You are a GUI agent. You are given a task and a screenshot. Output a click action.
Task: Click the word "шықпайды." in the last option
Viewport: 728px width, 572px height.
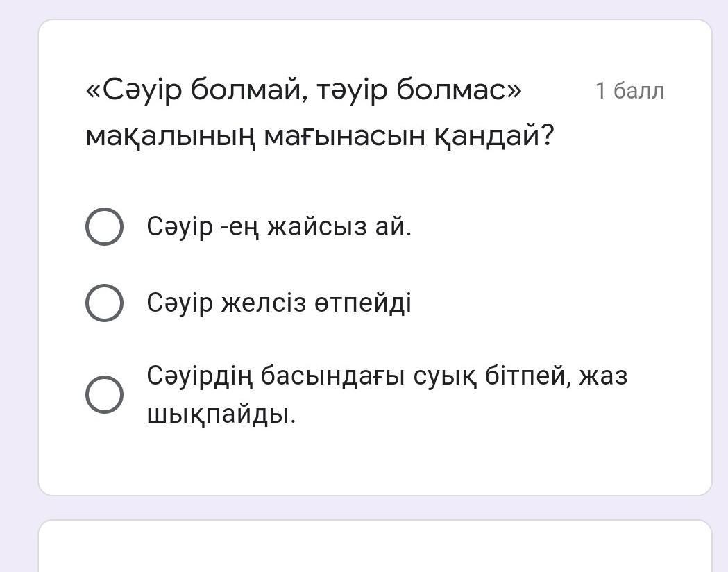click(221, 414)
